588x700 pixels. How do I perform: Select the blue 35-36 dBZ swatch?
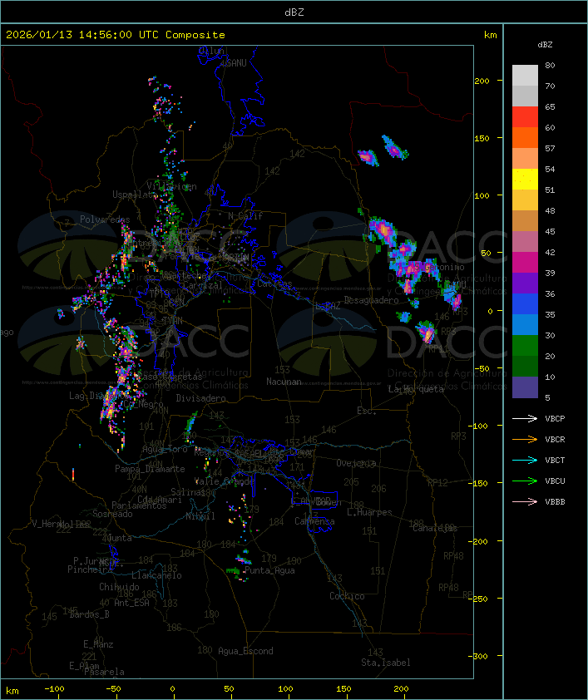[x=525, y=303]
